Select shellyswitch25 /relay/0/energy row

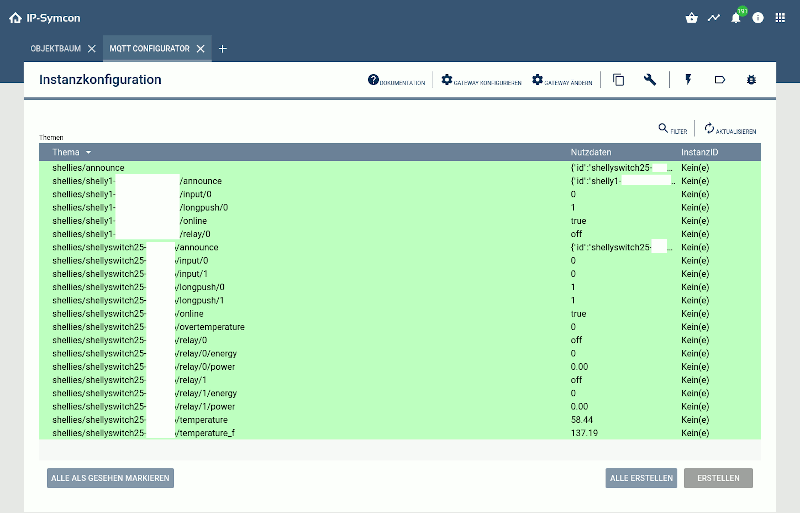399,353
